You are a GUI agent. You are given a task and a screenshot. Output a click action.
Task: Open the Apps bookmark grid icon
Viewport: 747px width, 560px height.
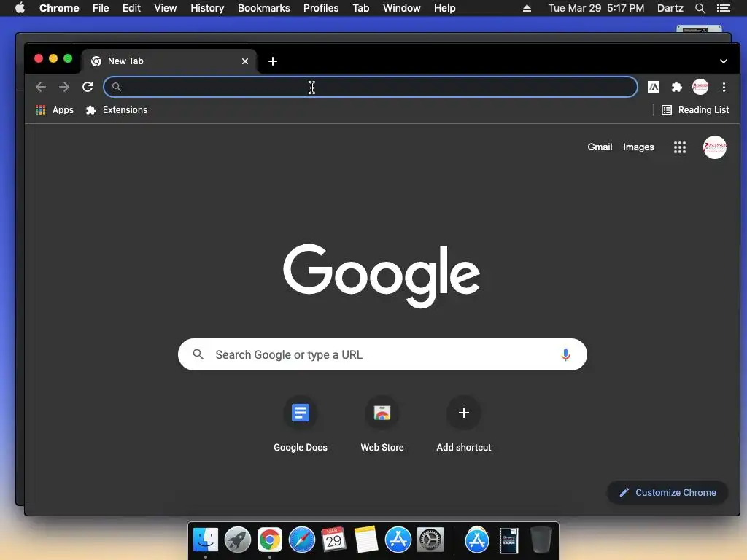(x=41, y=110)
